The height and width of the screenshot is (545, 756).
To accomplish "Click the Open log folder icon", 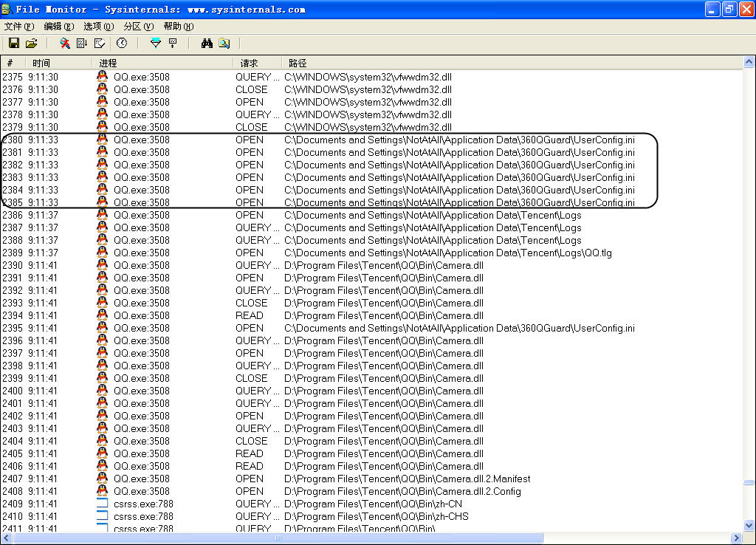I will tap(31, 44).
